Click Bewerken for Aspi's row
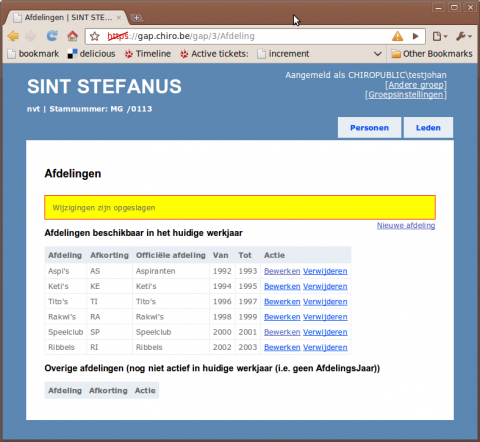This screenshot has width=480, height=442. tap(282, 271)
